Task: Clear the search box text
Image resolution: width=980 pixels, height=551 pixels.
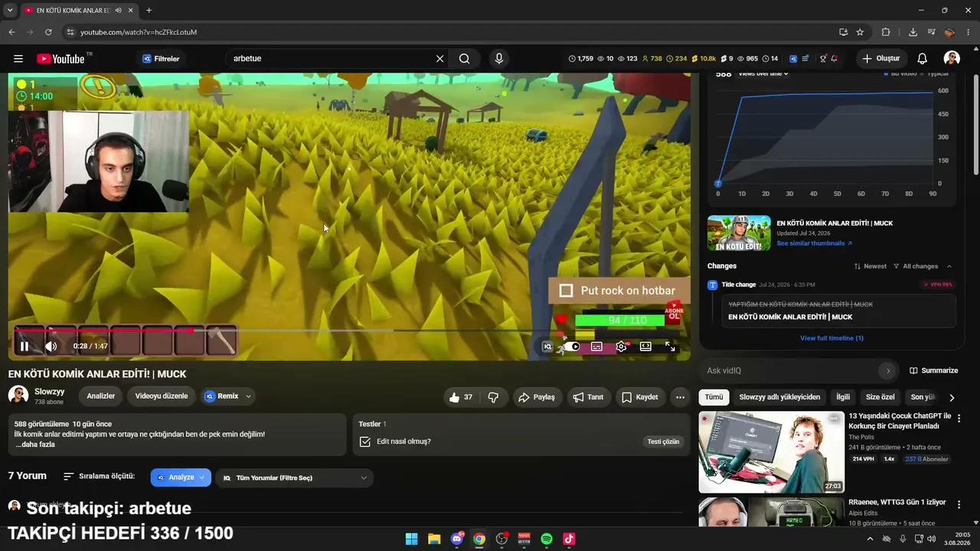Action: pos(439,59)
